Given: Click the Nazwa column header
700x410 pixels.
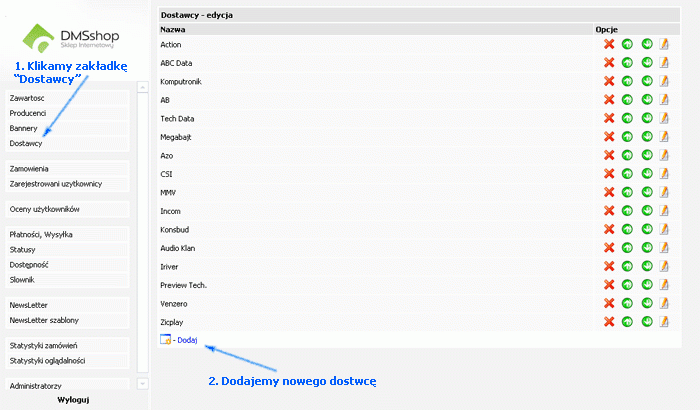Looking at the screenshot, I should click(173, 29).
